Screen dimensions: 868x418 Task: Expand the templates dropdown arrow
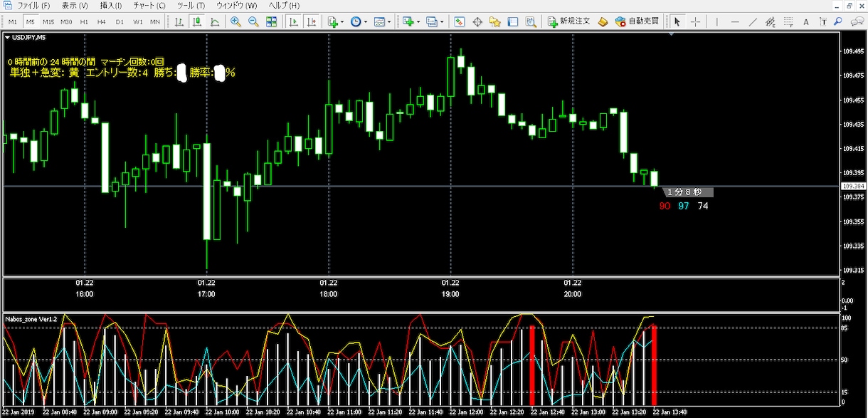[390, 22]
